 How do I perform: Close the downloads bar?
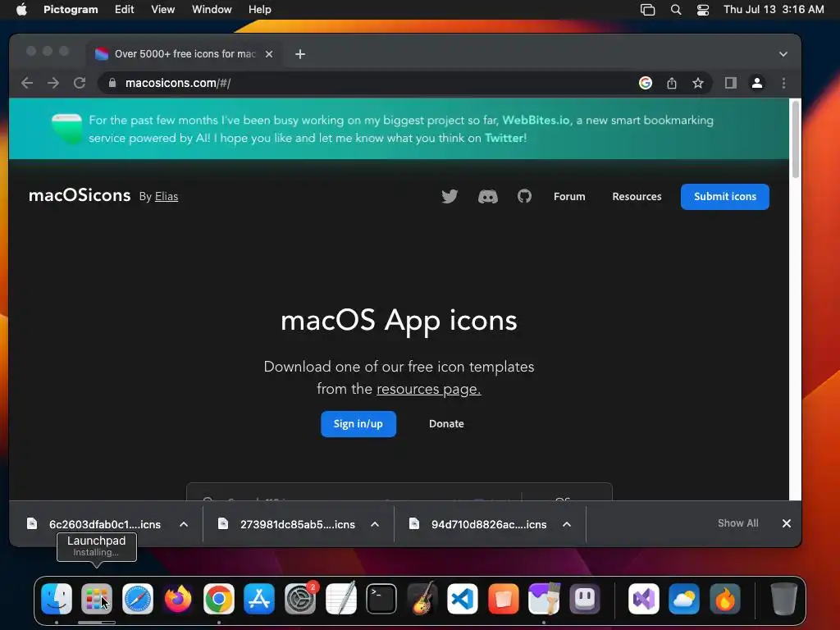click(x=787, y=523)
